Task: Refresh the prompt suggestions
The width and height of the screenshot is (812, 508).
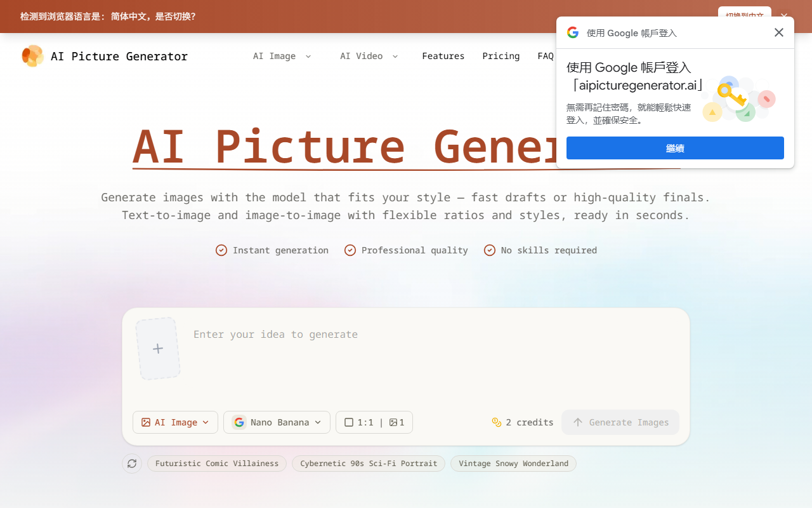Action: (132, 464)
